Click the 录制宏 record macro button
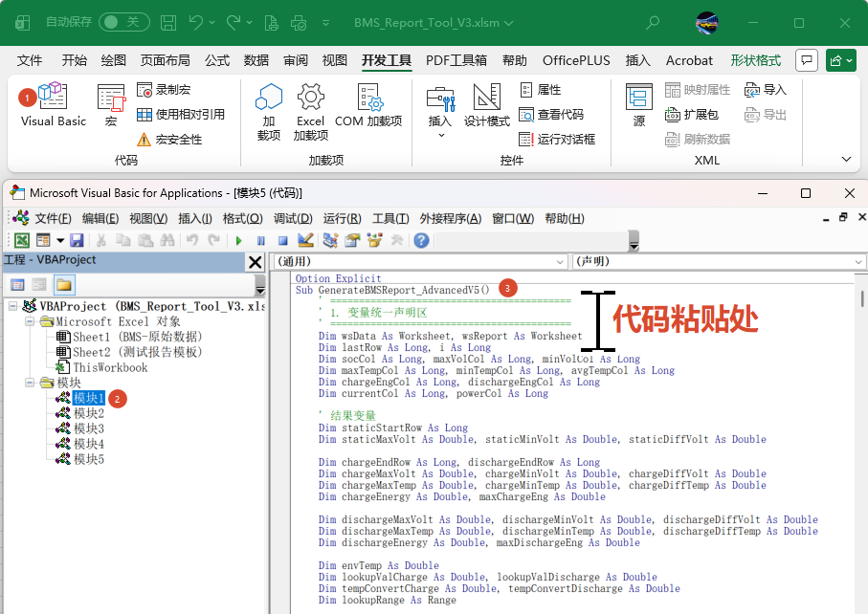 pos(164,89)
